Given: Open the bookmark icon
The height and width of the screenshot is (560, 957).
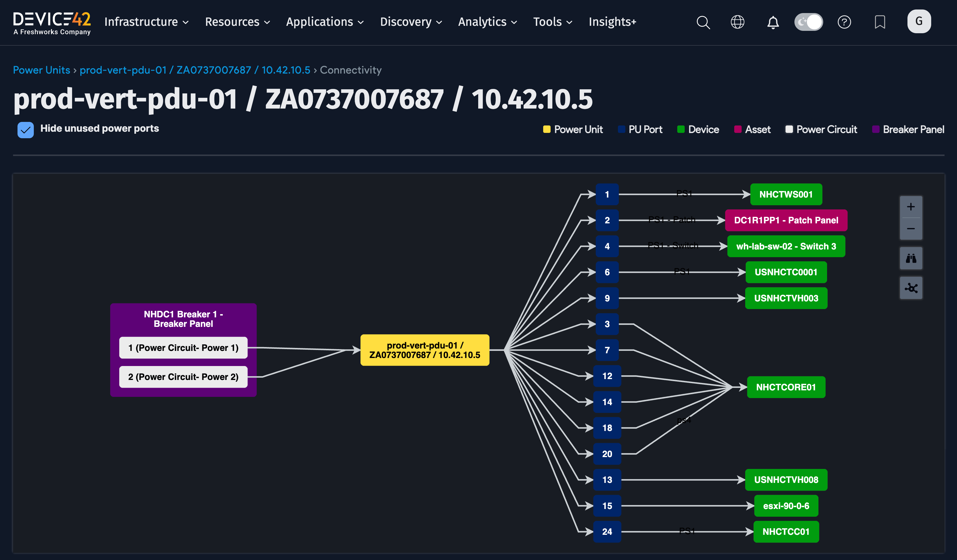Looking at the screenshot, I should [880, 22].
